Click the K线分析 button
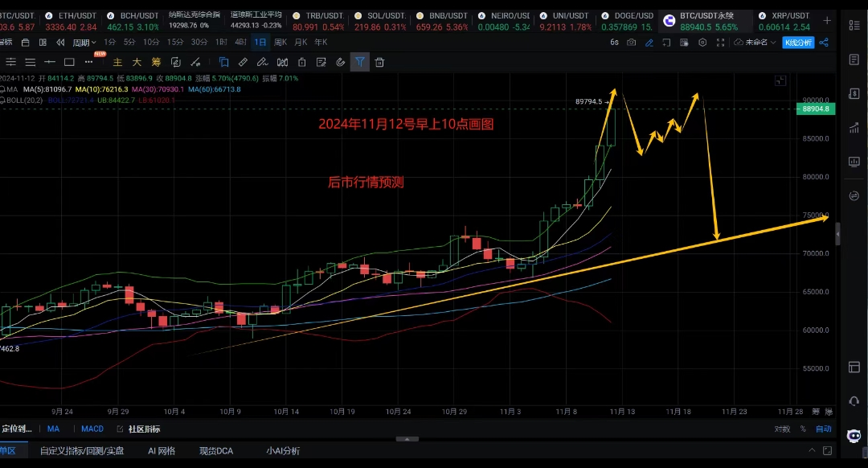Viewport: 868px width, 468px height. (798, 43)
